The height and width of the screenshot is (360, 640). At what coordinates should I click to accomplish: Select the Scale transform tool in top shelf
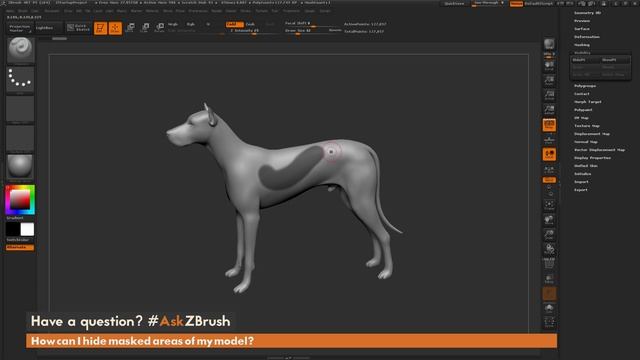(145, 28)
